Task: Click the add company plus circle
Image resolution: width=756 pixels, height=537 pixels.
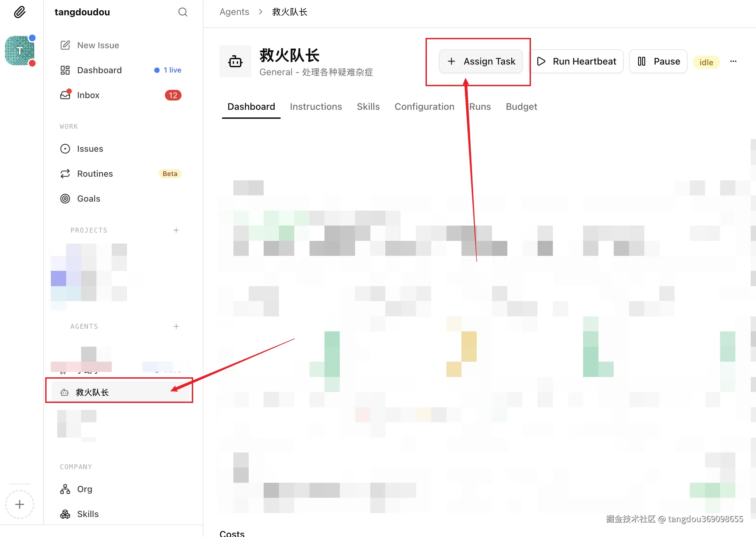Action: point(20,504)
